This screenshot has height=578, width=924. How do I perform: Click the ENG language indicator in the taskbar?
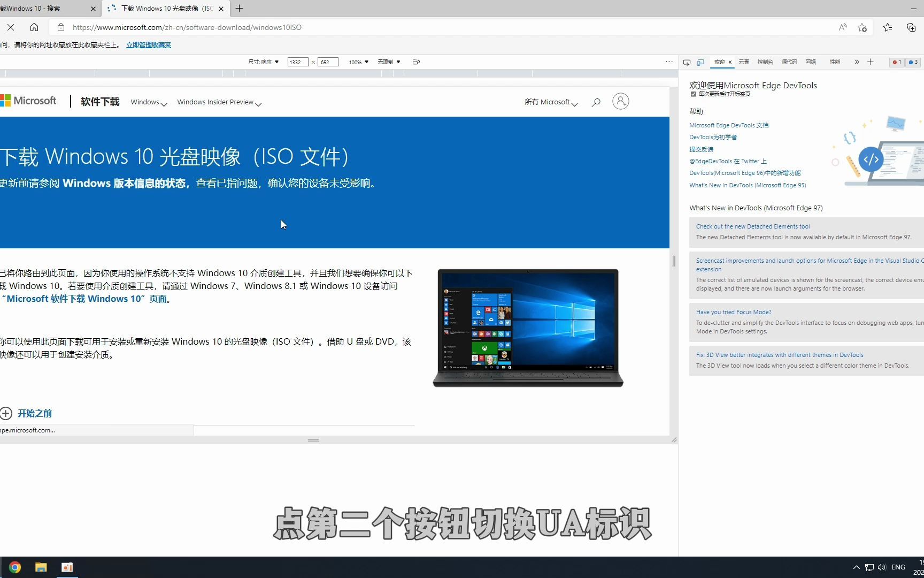coord(898,567)
